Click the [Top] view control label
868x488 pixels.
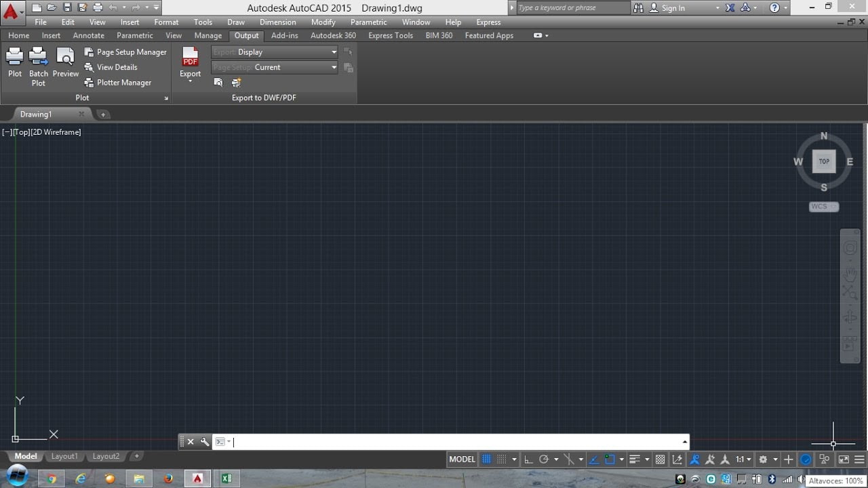[21, 132]
